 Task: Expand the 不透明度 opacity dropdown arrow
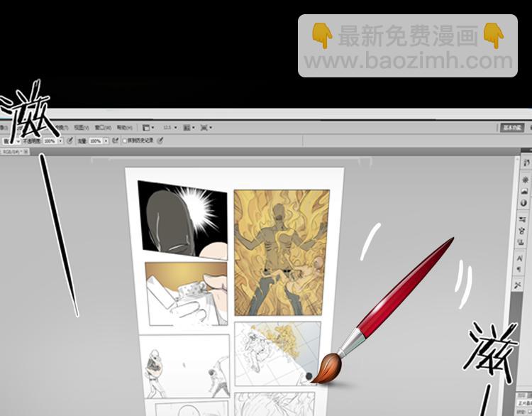click(x=60, y=141)
